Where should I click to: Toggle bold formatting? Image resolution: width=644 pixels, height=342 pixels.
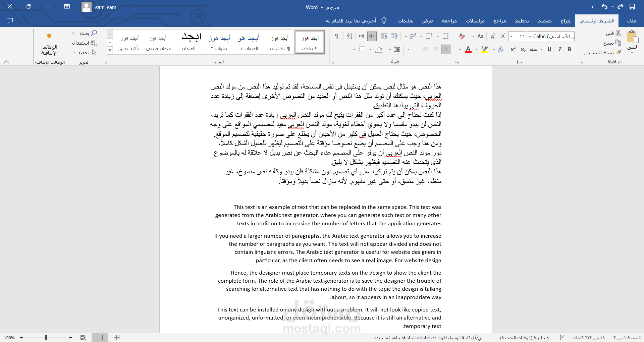pyautogui.click(x=569, y=49)
